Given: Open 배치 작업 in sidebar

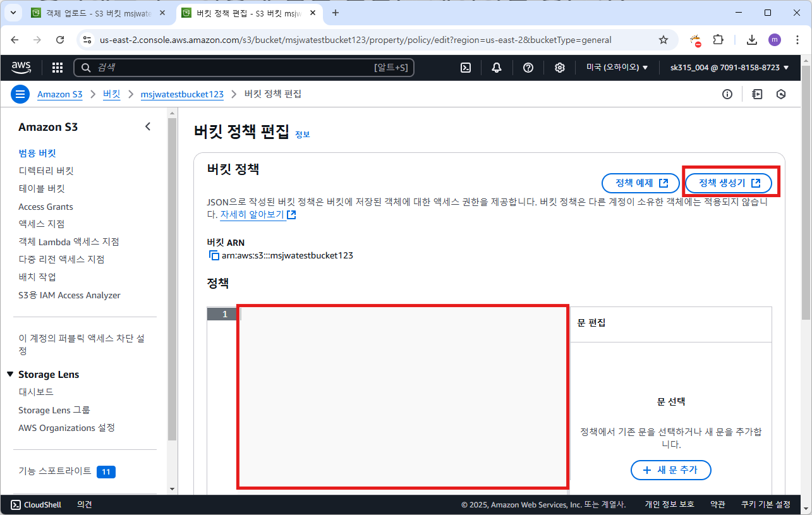Looking at the screenshot, I should [37, 277].
